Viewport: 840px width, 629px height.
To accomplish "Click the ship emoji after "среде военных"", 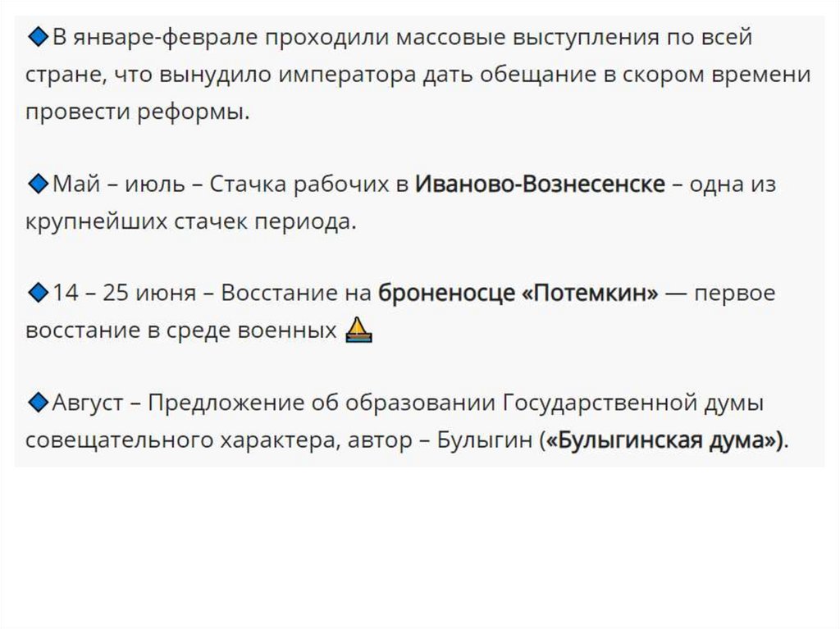I will pyautogui.click(x=359, y=330).
